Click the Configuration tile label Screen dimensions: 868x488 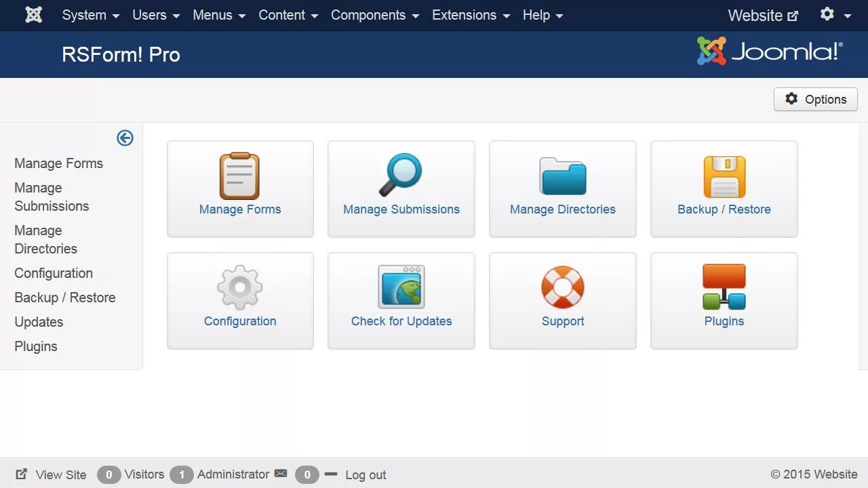(x=240, y=321)
